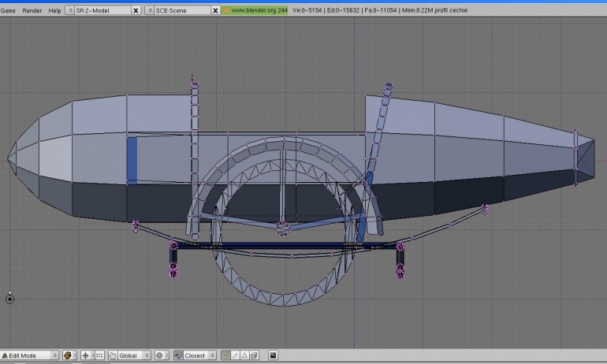607x364 pixels.
Task: Toggle move object centers only icon
Action: point(99,355)
